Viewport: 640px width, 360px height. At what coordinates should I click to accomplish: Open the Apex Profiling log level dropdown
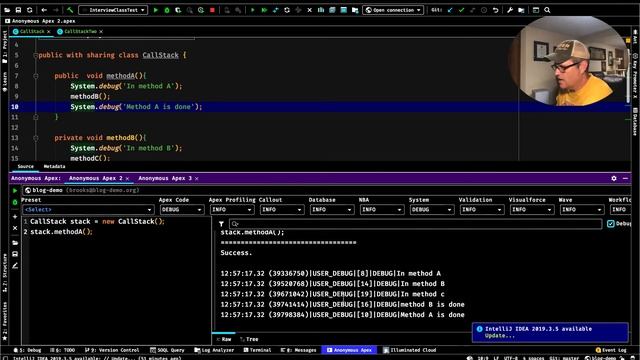232,209
